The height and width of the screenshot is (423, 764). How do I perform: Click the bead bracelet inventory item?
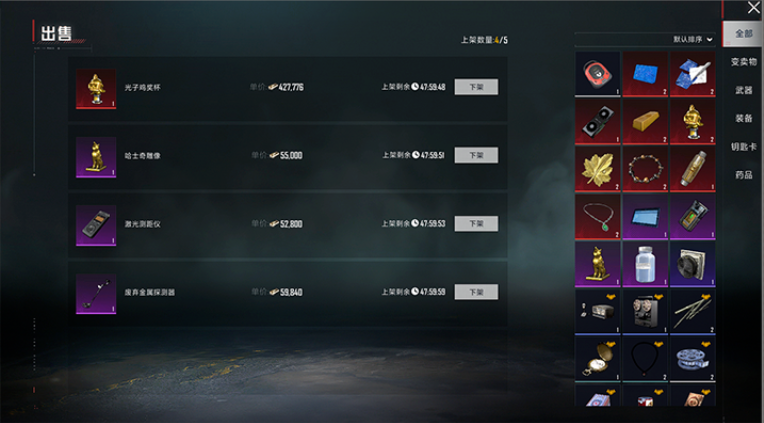click(645, 169)
